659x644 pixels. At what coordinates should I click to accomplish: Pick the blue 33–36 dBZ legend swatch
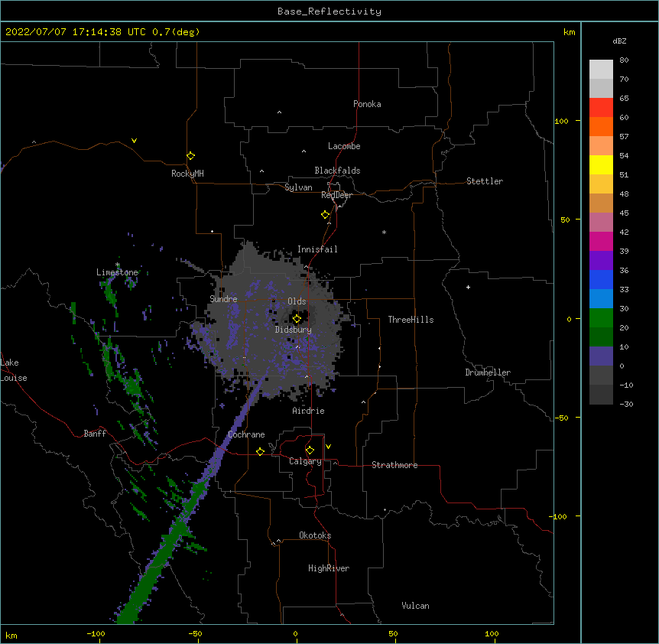601,279
